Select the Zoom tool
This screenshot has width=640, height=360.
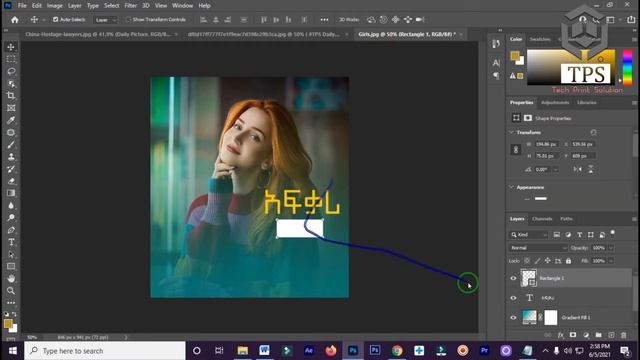pos(11,291)
